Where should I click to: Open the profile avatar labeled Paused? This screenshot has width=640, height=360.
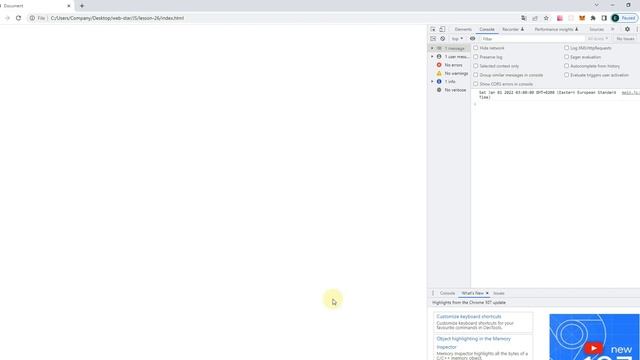624,18
